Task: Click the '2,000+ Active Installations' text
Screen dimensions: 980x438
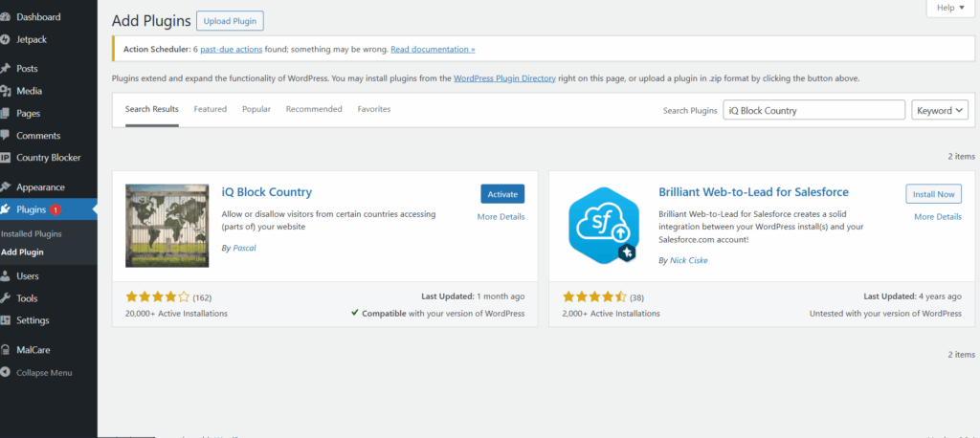Action: (x=611, y=314)
